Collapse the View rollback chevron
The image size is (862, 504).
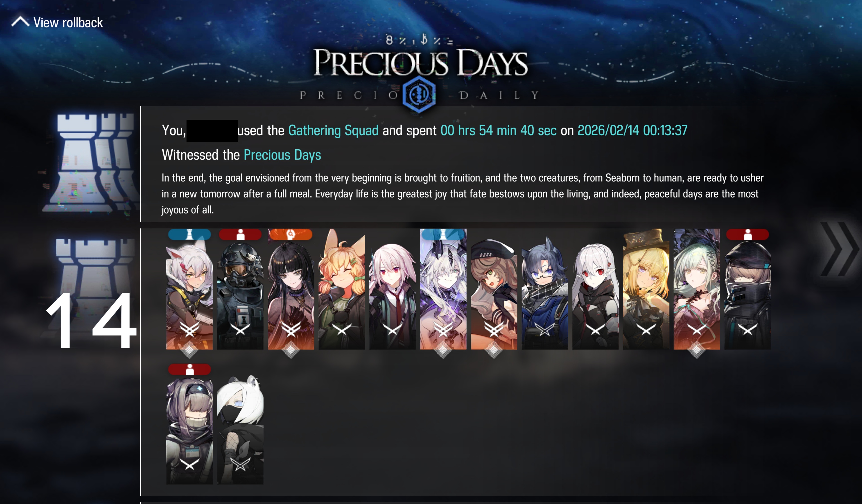(20, 21)
